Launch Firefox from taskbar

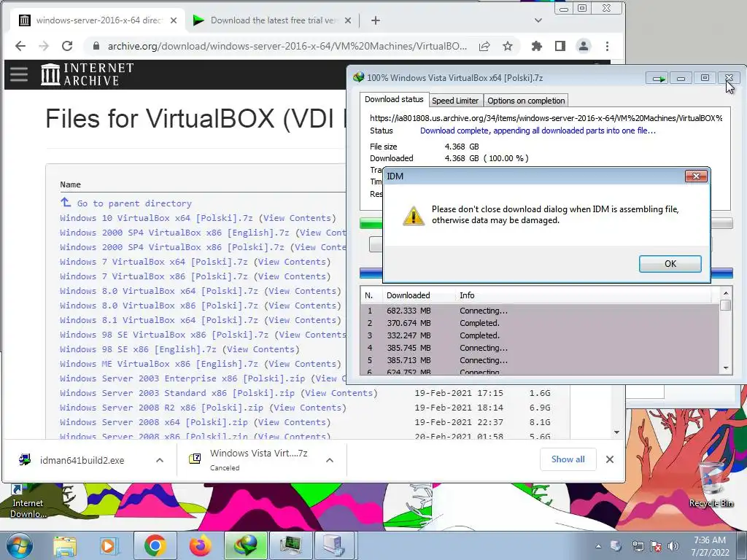[x=200, y=545]
